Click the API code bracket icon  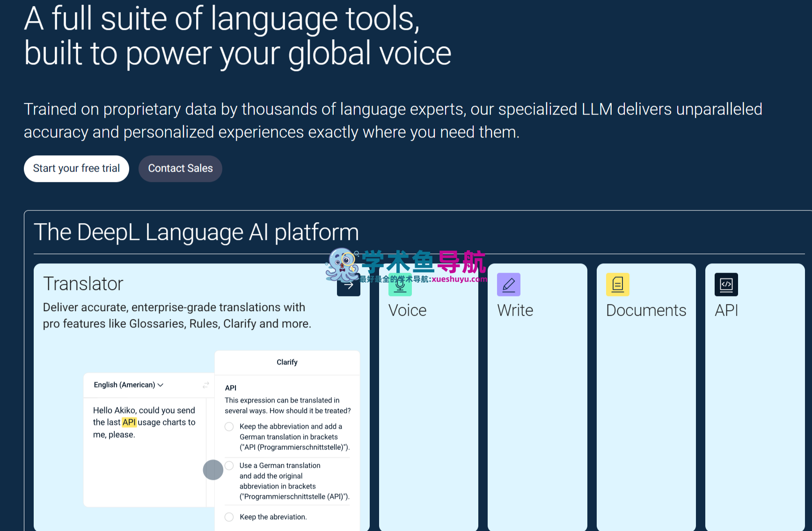point(726,284)
